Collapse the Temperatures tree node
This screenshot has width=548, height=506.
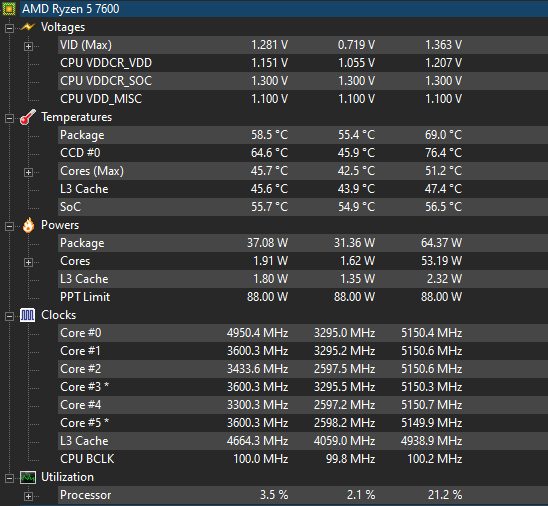(x=9, y=118)
